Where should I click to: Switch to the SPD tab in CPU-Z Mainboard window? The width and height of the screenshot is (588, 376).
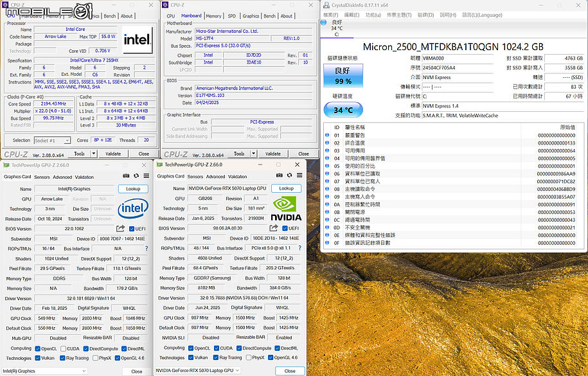pyautogui.click(x=232, y=16)
